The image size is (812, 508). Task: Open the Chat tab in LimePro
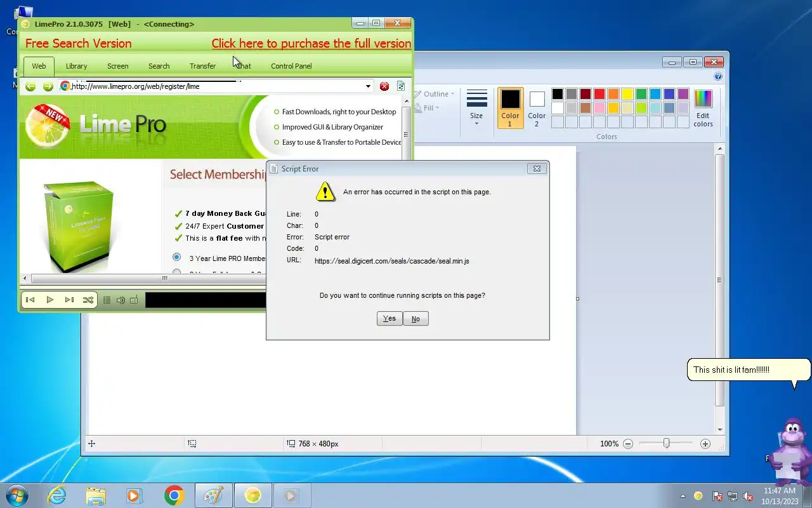(244, 66)
